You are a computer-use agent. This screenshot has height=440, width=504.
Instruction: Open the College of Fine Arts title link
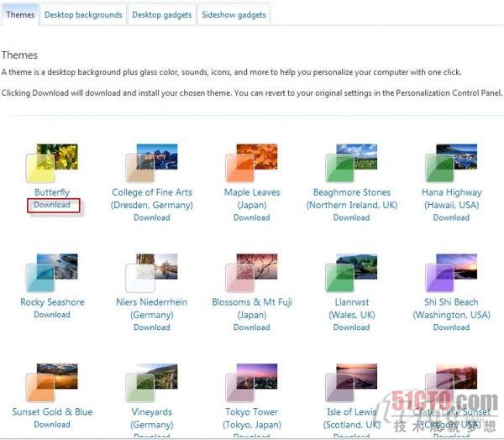(152, 199)
